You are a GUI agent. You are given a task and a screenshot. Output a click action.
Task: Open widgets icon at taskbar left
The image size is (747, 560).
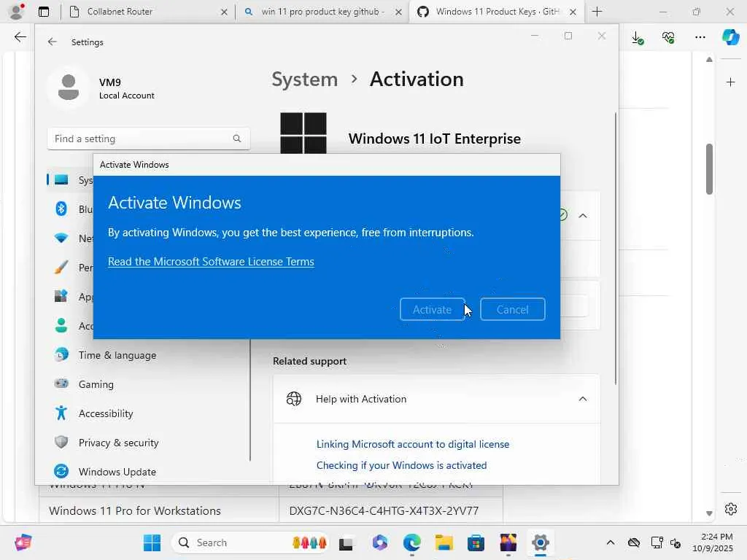(x=23, y=542)
